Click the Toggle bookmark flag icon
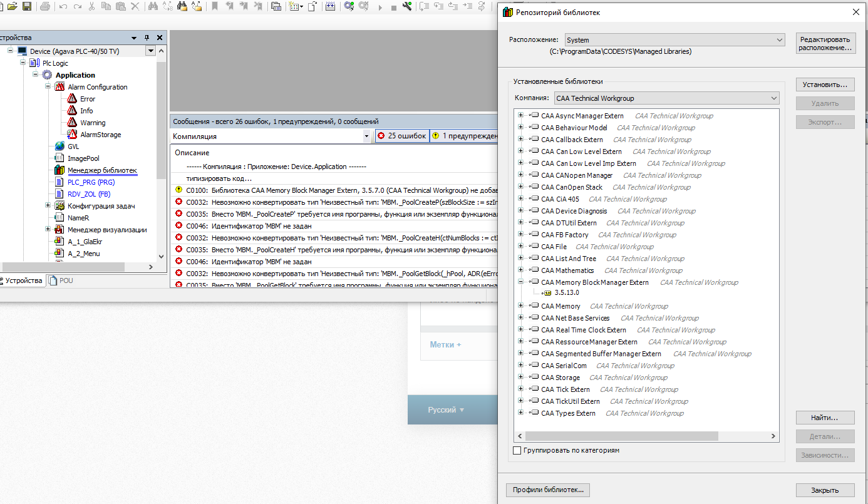The height and width of the screenshot is (504, 868). click(x=215, y=6)
